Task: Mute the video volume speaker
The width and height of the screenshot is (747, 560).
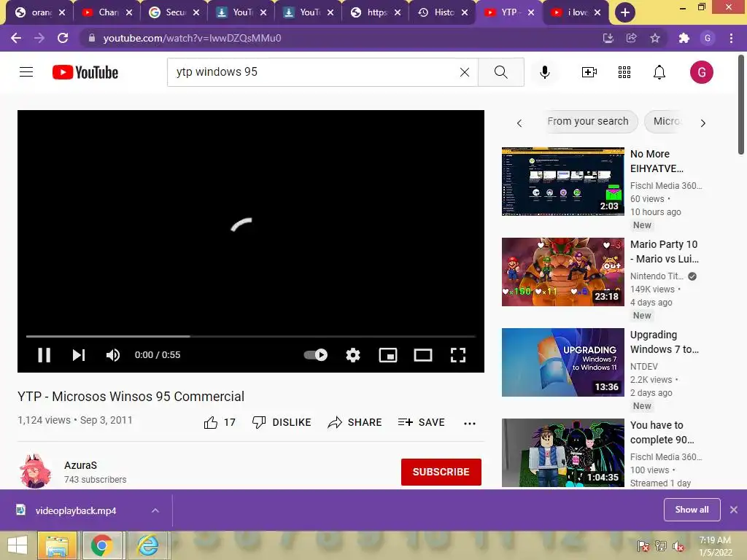Action: tap(113, 355)
